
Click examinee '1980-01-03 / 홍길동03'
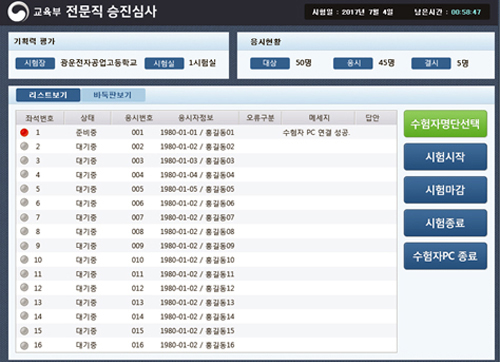coord(197,161)
